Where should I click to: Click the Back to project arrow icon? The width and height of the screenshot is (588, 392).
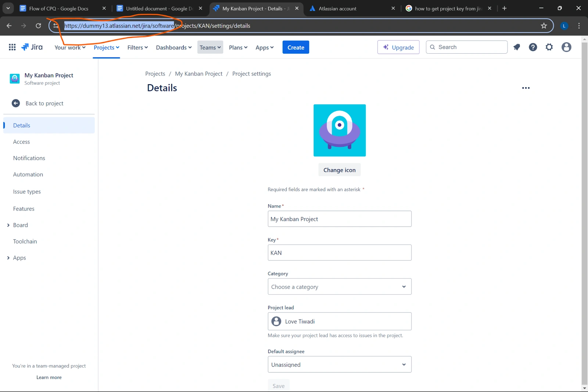16,103
